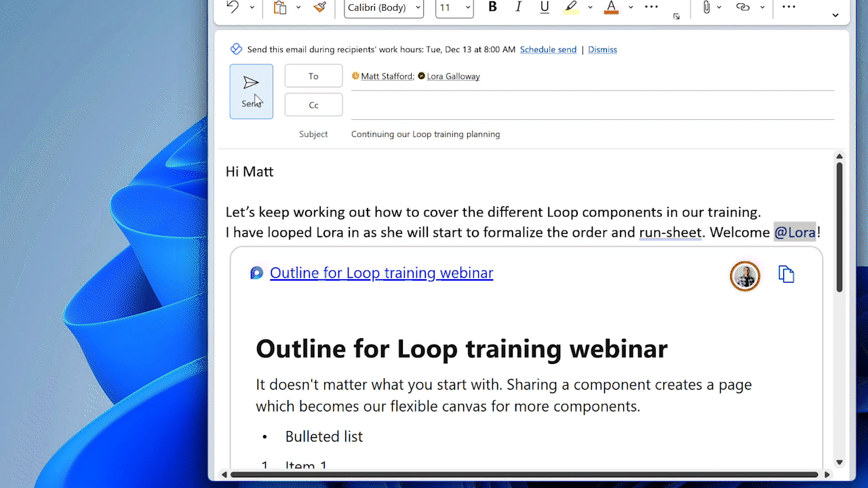This screenshot has height=488, width=868.
Task: Copy the Loop component icon
Action: click(x=787, y=274)
